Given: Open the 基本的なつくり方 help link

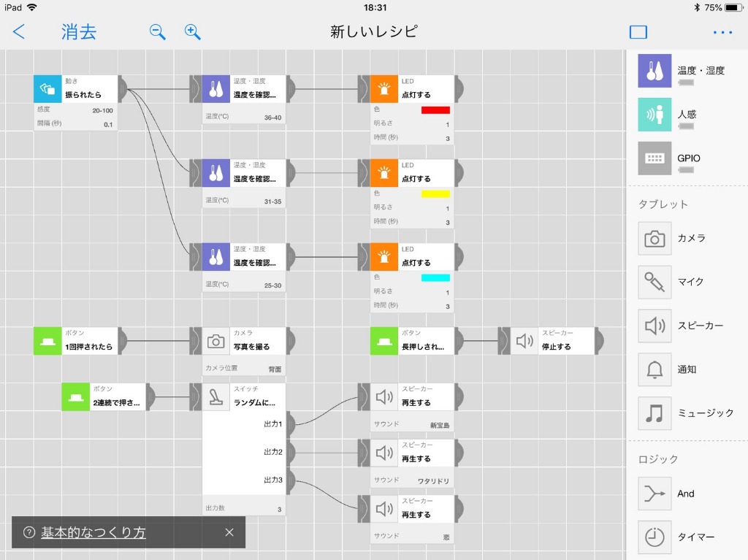Looking at the screenshot, I should pos(93,532).
